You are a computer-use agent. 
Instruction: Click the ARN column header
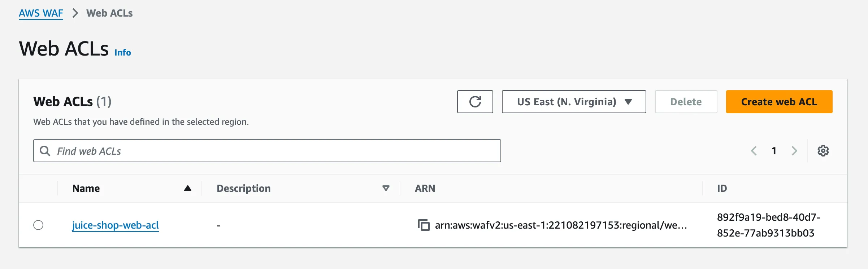[x=425, y=188]
